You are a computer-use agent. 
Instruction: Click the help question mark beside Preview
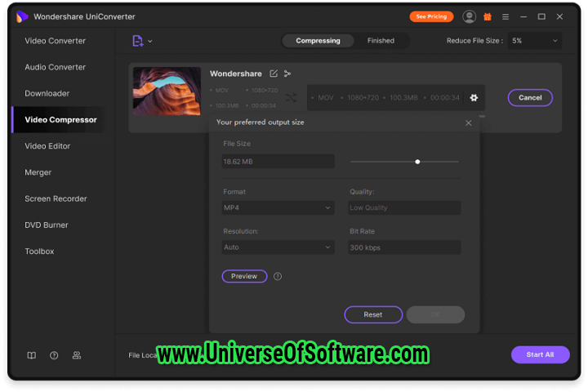[x=278, y=277]
